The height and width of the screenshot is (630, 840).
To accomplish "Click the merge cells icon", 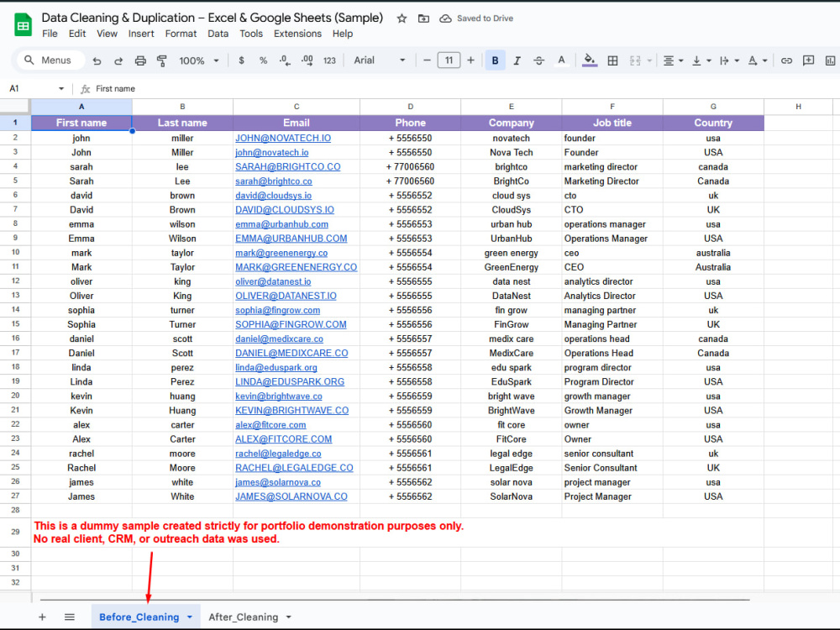I will (635, 60).
